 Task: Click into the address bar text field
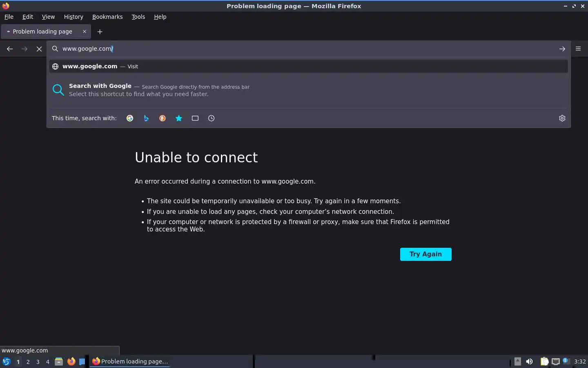point(308,49)
